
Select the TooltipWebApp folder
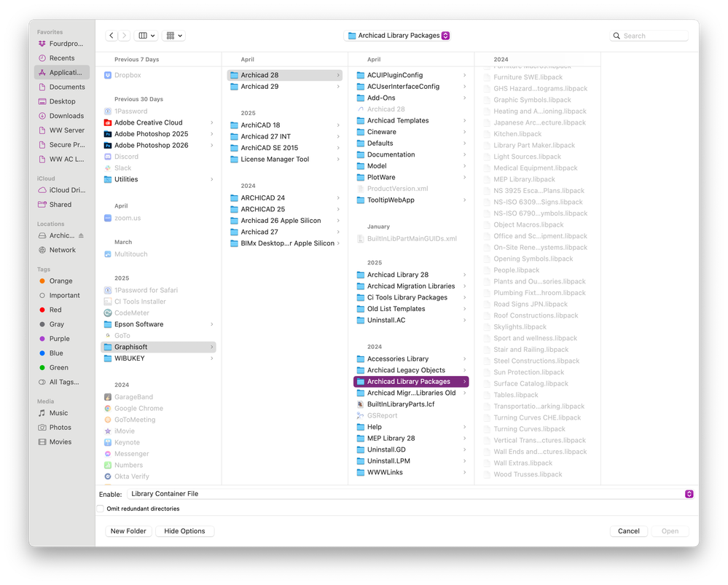[x=411, y=200]
